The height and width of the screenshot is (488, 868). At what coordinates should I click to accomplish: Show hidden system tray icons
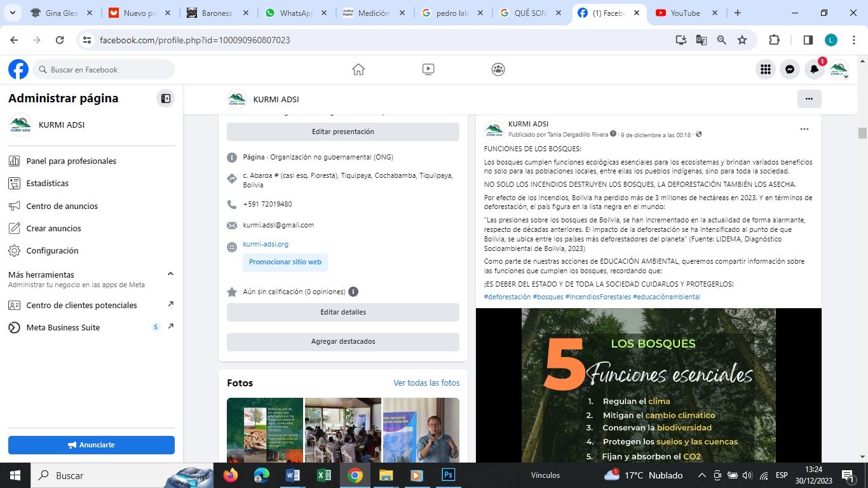coord(702,475)
